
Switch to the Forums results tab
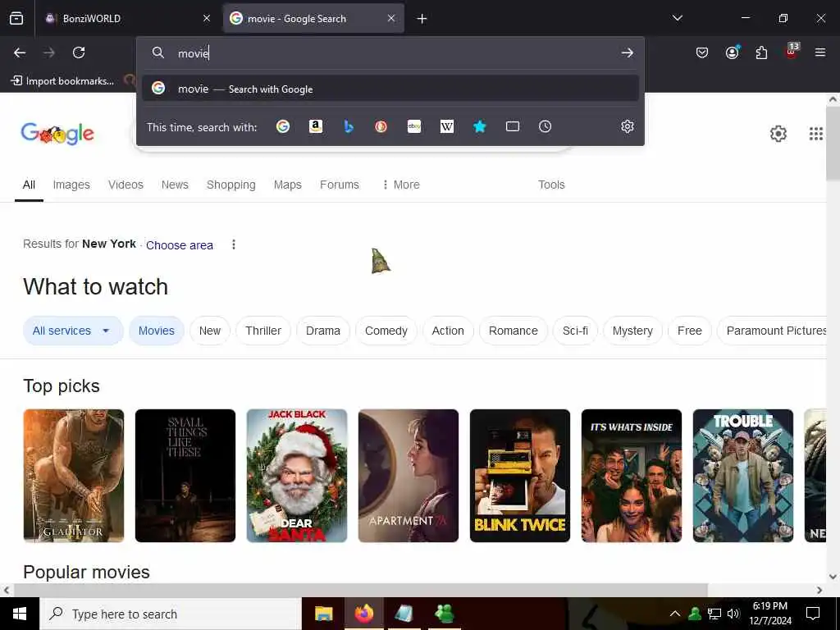point(339,185)
